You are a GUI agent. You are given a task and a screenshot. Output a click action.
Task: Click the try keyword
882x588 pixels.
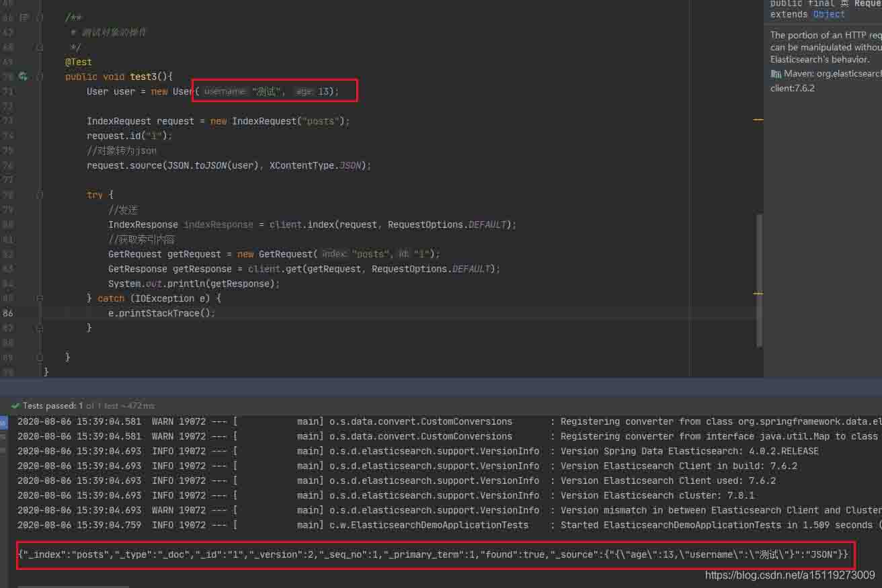tap(95, 195)
